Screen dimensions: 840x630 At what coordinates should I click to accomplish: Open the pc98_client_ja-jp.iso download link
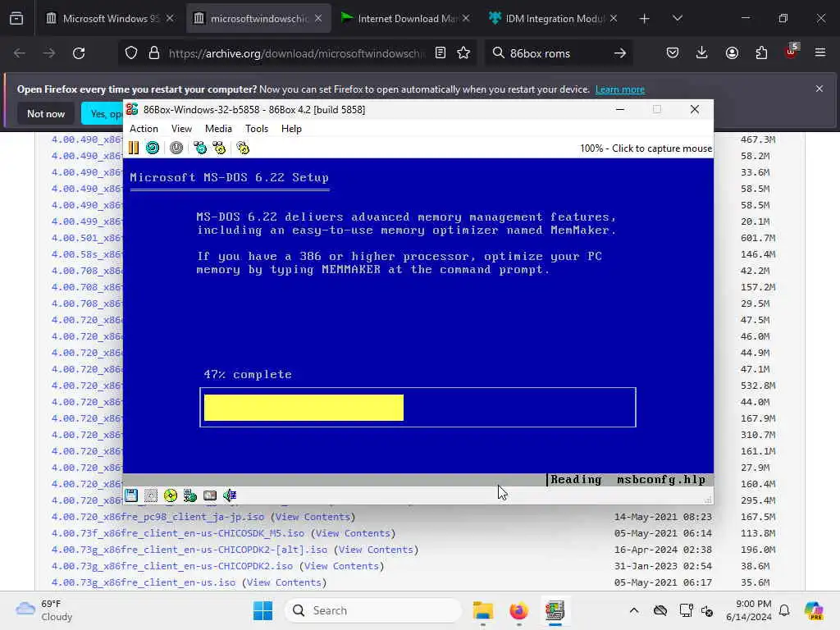coord(157,517)
